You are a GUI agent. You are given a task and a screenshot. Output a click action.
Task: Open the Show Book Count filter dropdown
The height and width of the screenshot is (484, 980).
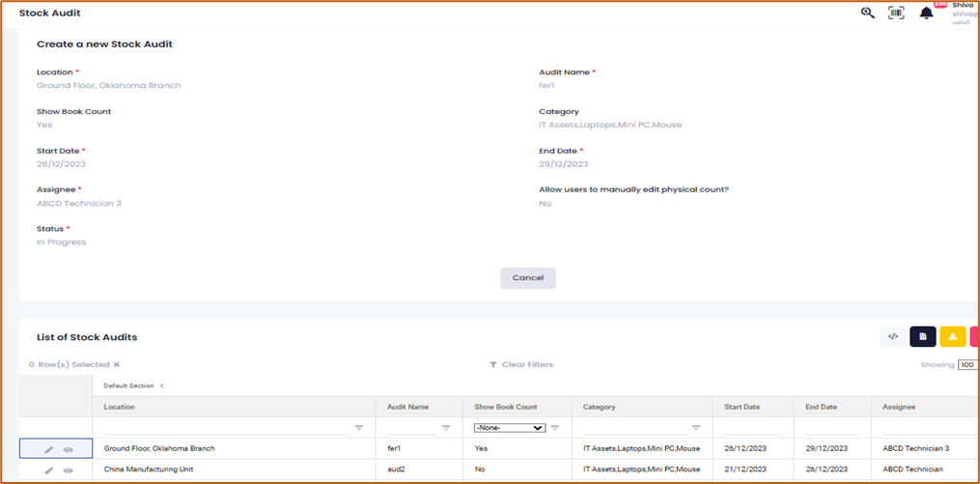tap(509, 427)
